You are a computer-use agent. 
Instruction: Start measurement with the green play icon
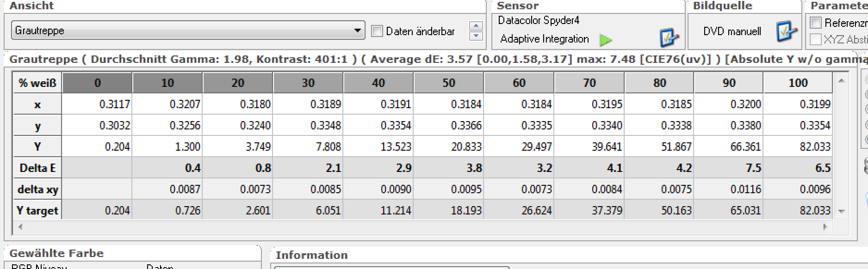[605, 40]
